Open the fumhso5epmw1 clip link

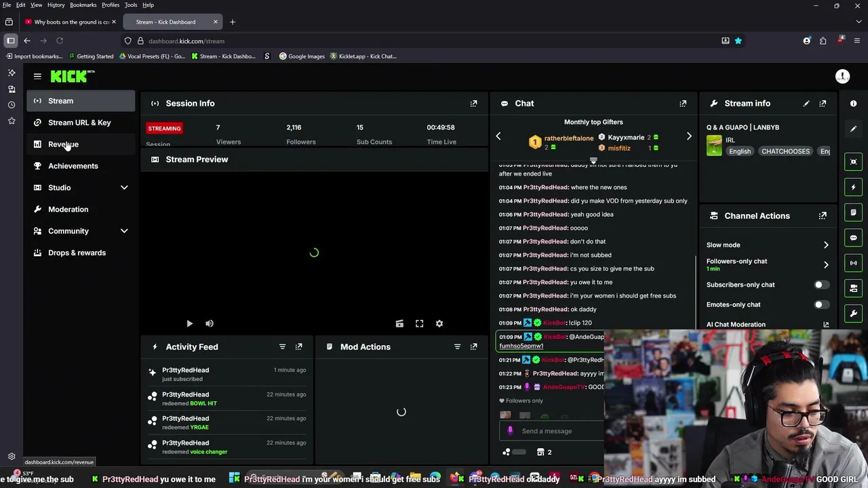[x=521, y=346]
